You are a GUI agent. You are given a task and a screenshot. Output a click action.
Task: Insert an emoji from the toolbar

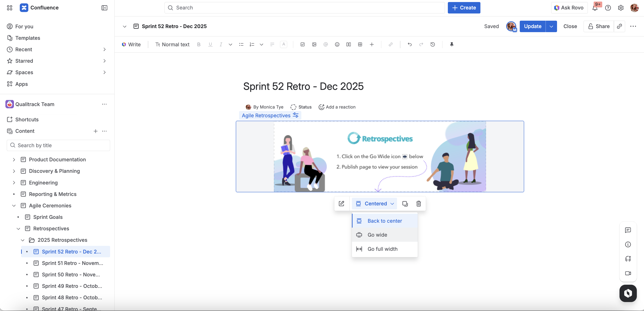(337, 44)
